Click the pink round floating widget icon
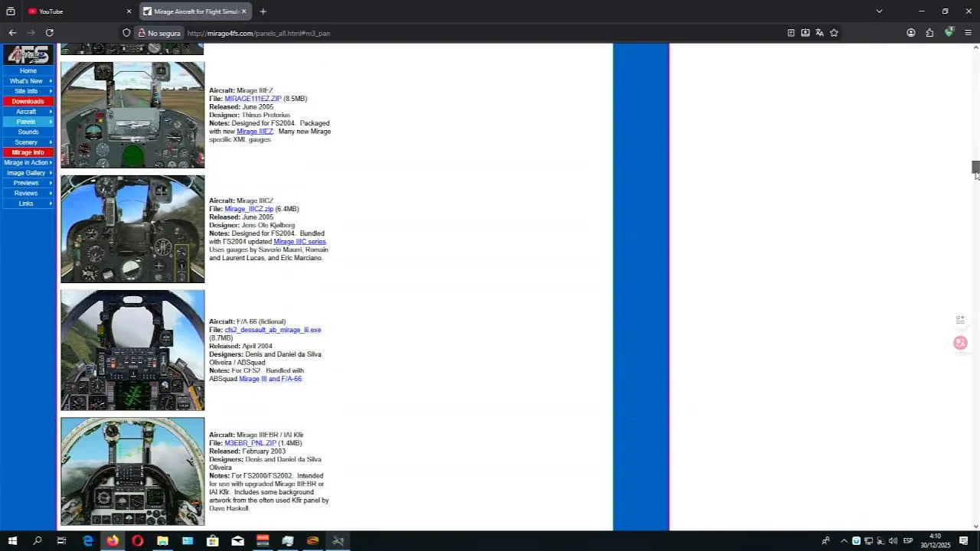 [960, 343]
